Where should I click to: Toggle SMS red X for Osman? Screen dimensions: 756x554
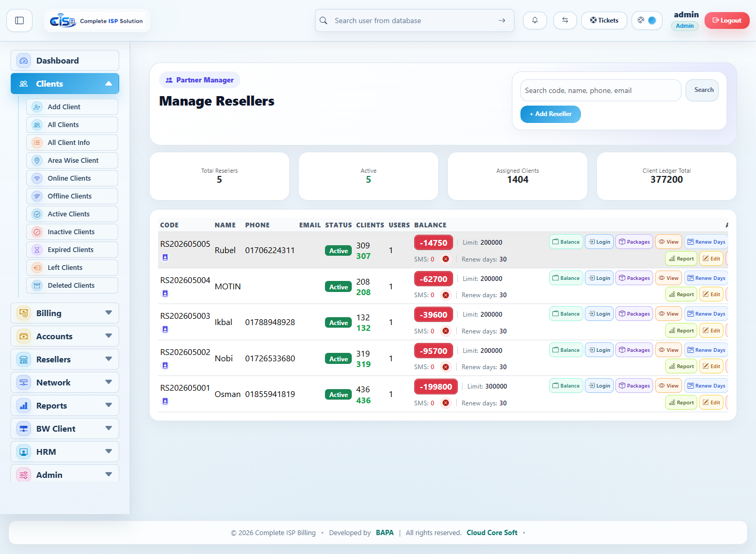445,403
